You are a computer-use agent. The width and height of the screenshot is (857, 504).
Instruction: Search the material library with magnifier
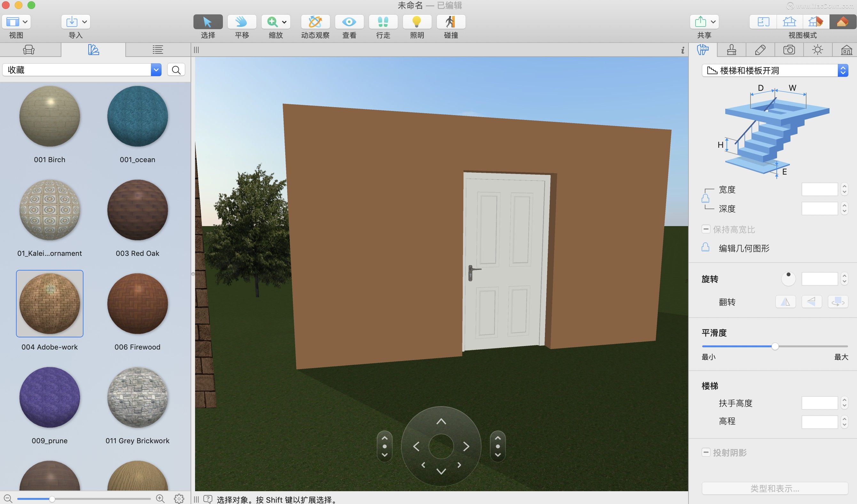point(176,70)
